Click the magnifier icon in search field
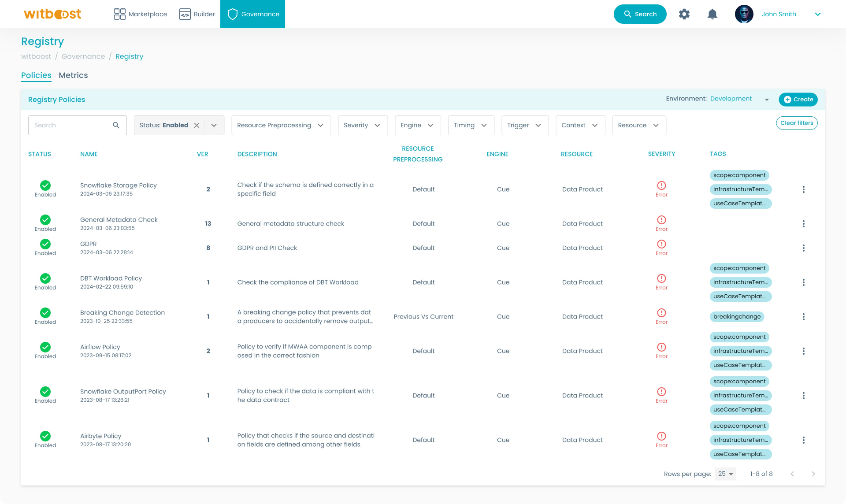Screen dimensions: 846x504 [116, 125]
